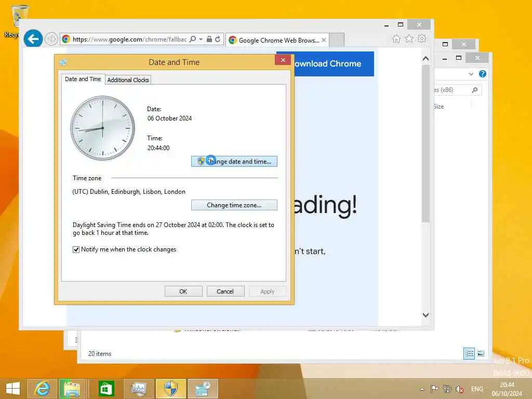Click the vertical scrollbar thumb in browser
532x399 pixels.
[x=426, y=144]
